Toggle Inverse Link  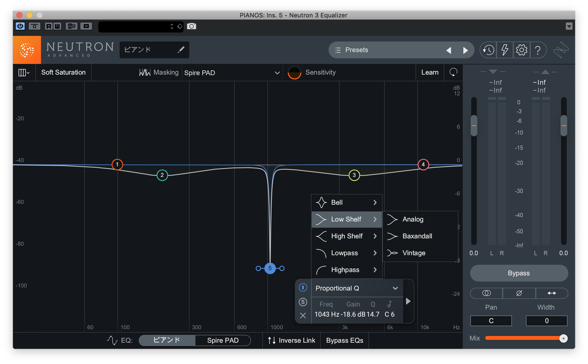click(291, 340)
